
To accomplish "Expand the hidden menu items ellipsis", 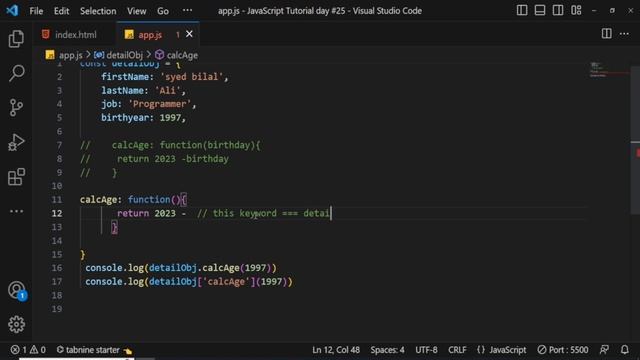I will [187, 10].
